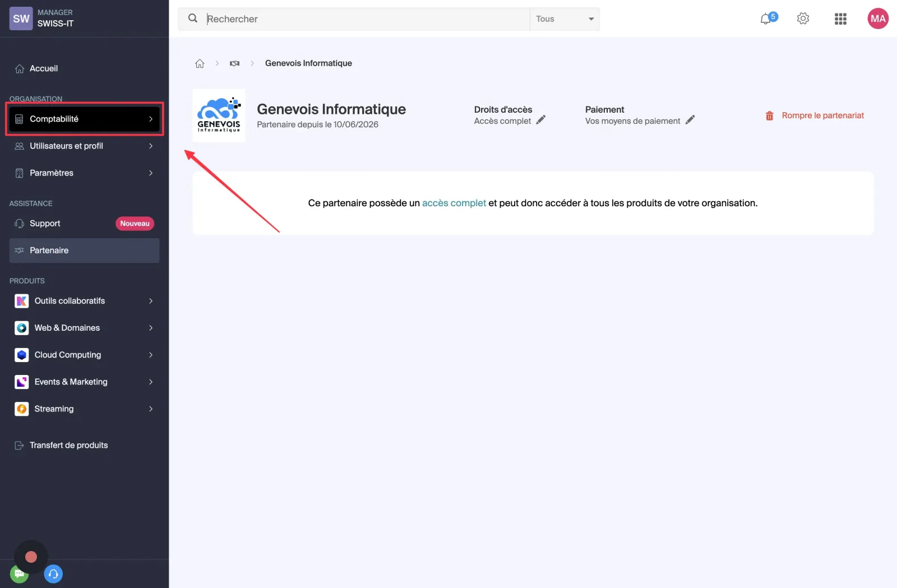Click MANAGER SWISS-IT organisation name

[56, 18]
